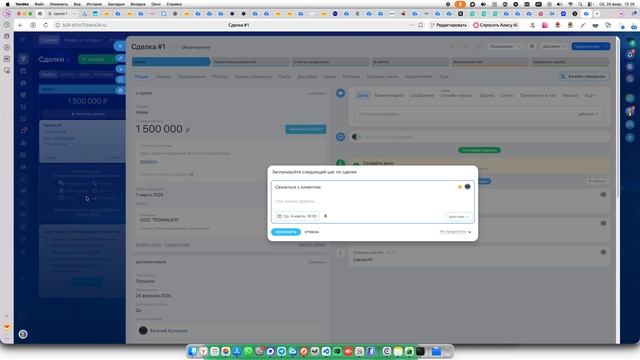Open the Apple menu

pyautogui.click(x=7, y=4)
